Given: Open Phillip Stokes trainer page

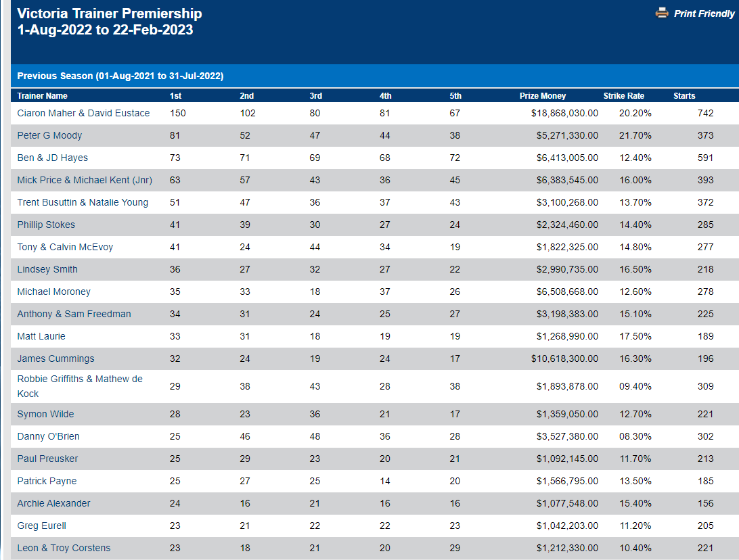Looking at the screenshot, I should pos(46,225).
